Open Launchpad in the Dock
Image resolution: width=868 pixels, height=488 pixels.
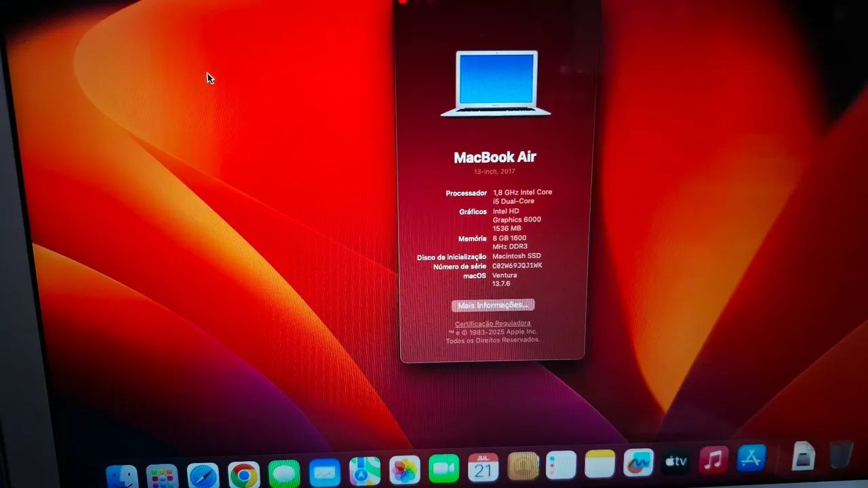point(162,477)
